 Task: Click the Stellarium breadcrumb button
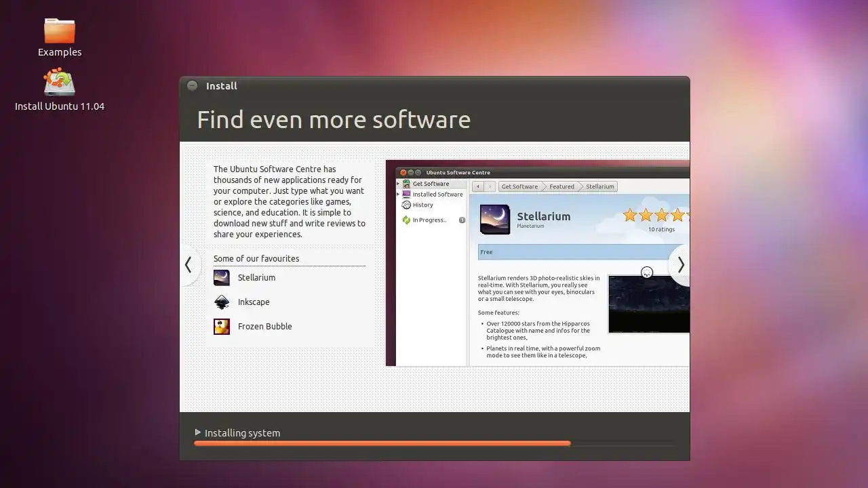pos(599,186)
